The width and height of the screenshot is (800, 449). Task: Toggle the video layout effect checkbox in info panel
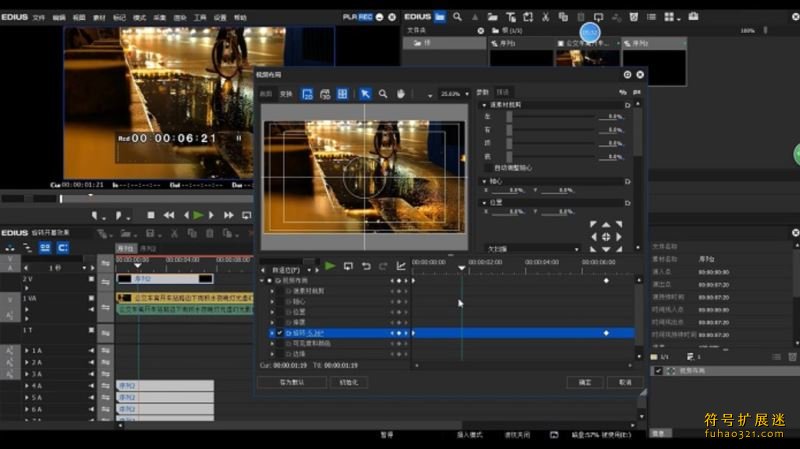pyautogui.click(x=658, y=371)
